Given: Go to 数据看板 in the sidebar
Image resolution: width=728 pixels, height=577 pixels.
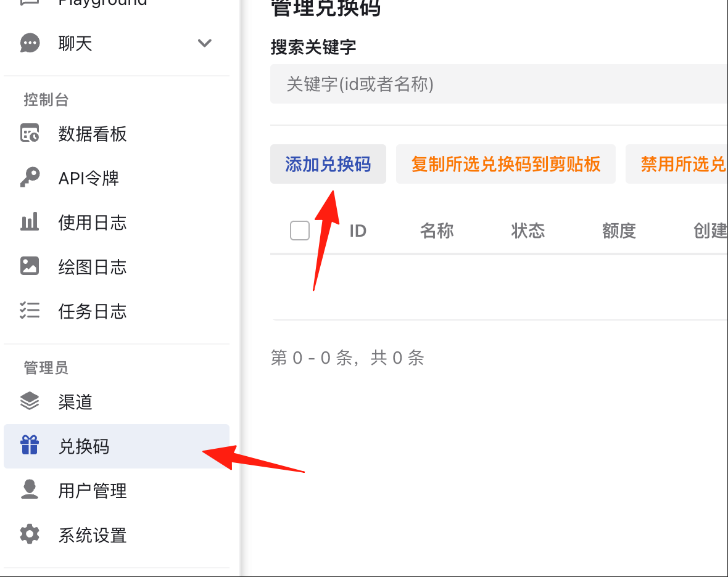Looking at the screenshot, I should coord(117,134).
